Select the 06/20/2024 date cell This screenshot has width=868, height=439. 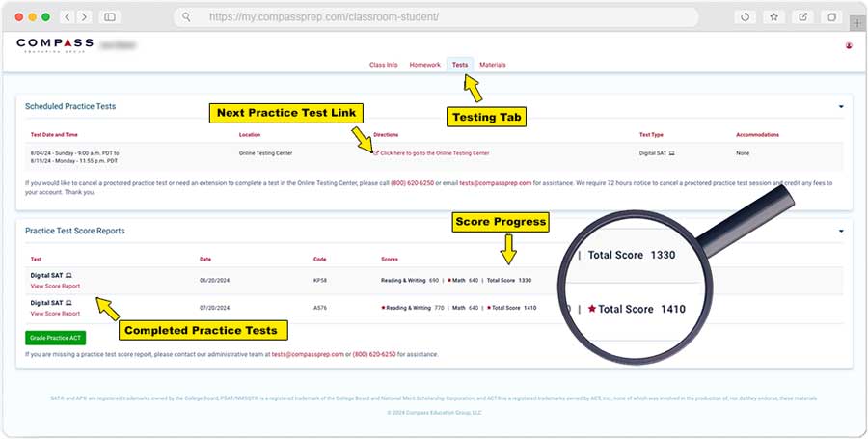214,280
